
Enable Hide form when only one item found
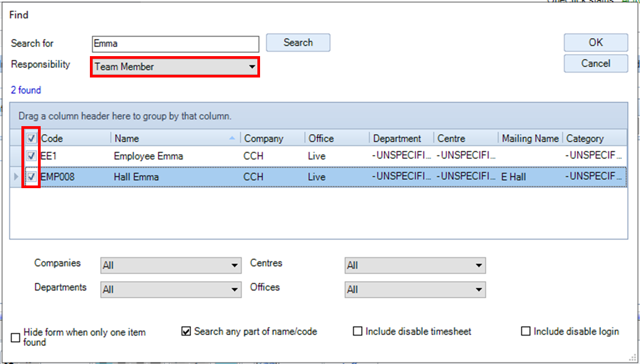pyautogui.click(x=15, y=337)
